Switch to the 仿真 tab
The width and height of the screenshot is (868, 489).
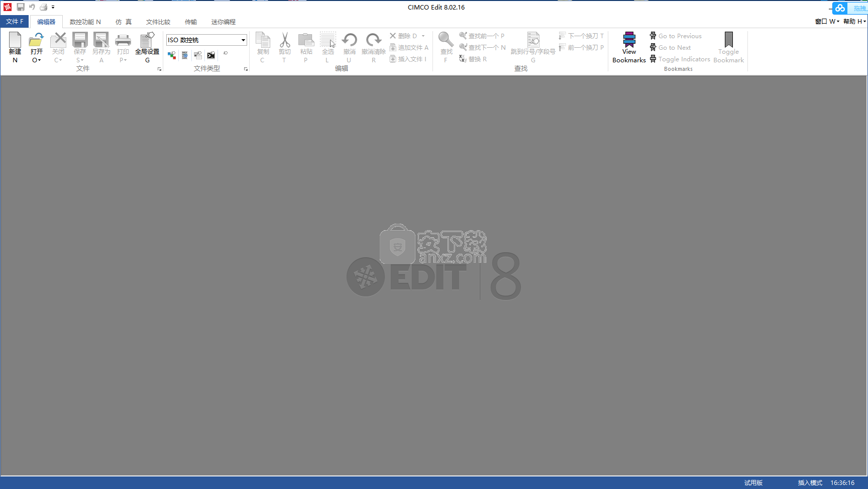tap(124, 22)
